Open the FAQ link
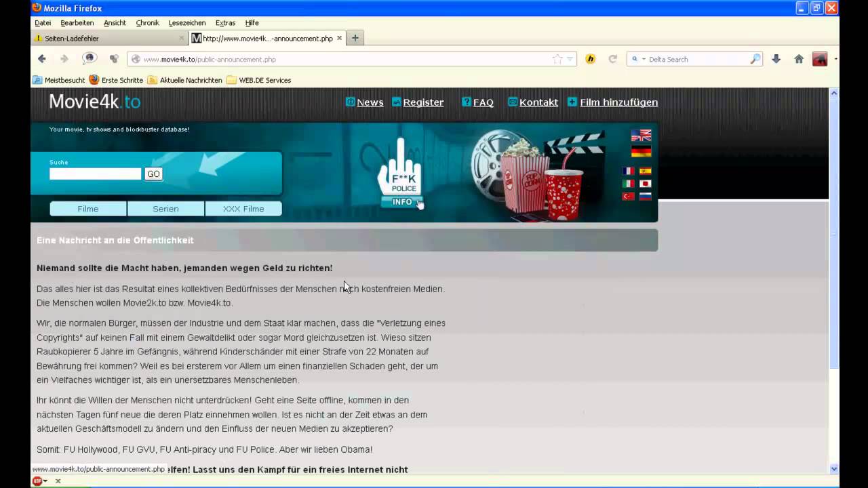The width and height of the screenshot is (868, 488). pyautogui.click(x=483, y=102)
